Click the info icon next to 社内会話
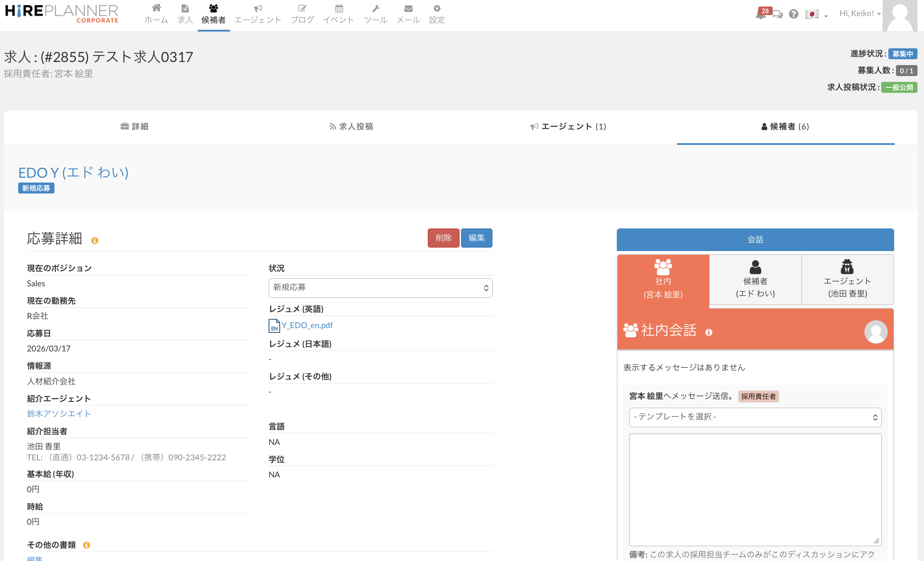 708,332
